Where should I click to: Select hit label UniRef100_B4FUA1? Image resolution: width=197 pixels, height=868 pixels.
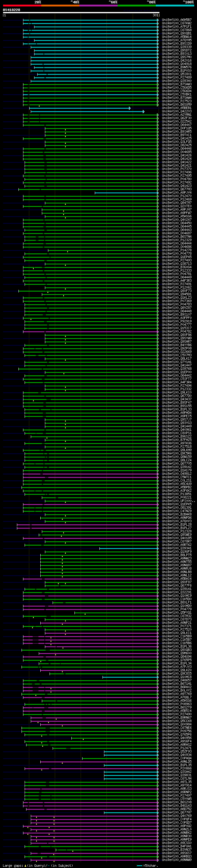pyautogui.click(x=177, y=846)
